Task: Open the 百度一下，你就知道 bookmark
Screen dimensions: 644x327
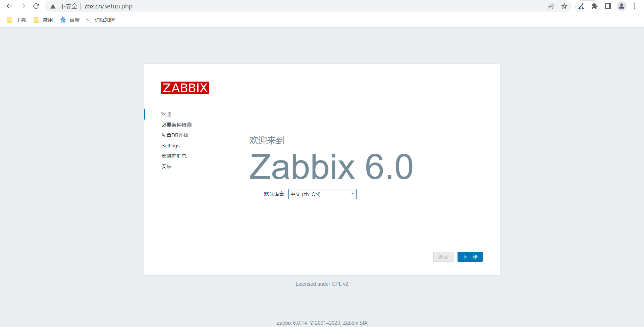Action: coord(88,20)
